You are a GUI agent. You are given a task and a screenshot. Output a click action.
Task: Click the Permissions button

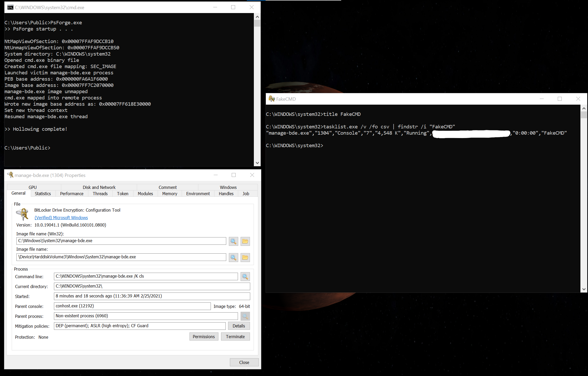click(204, 337)
